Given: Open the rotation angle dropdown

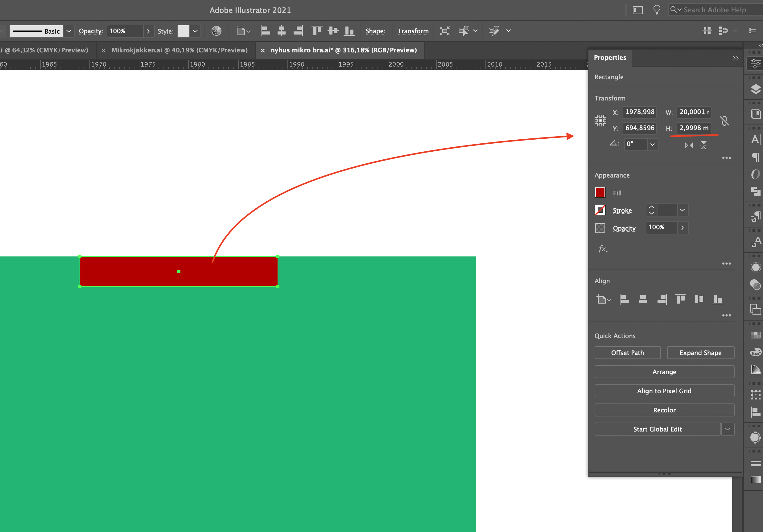Looking at the screenshot, I should click(652, 145).
